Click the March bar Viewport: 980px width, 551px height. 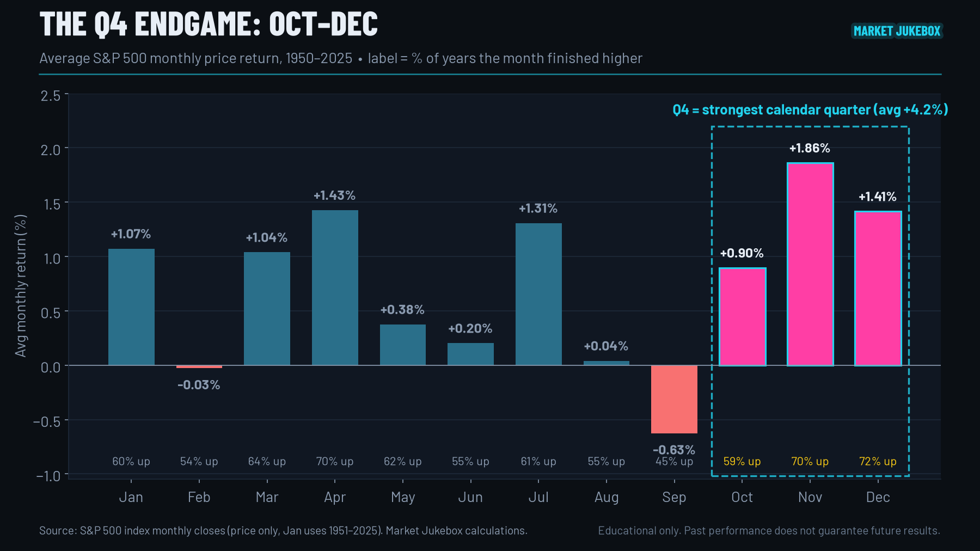(267, 309)
